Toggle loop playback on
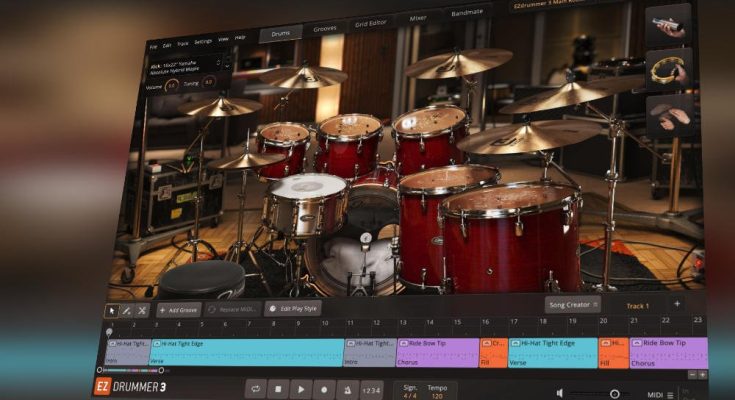 click(x=255, y=389)
